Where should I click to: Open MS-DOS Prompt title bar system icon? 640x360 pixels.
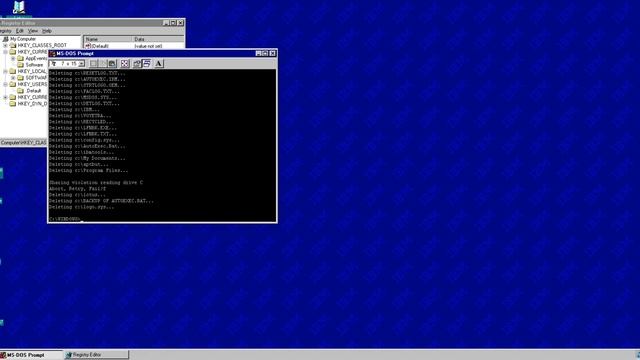click(52, 53)
